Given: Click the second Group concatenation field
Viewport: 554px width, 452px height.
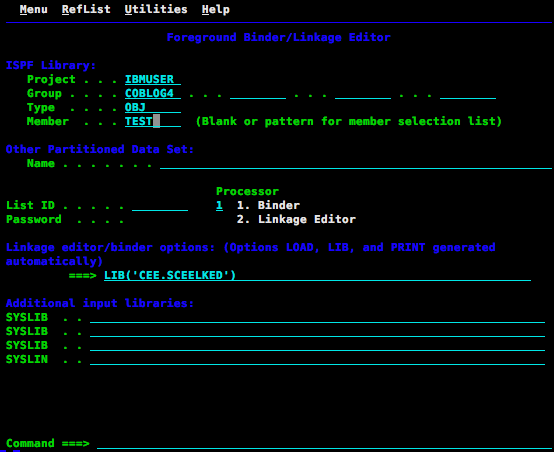Looking at the screenshot, I should click(x=258, y=93).
